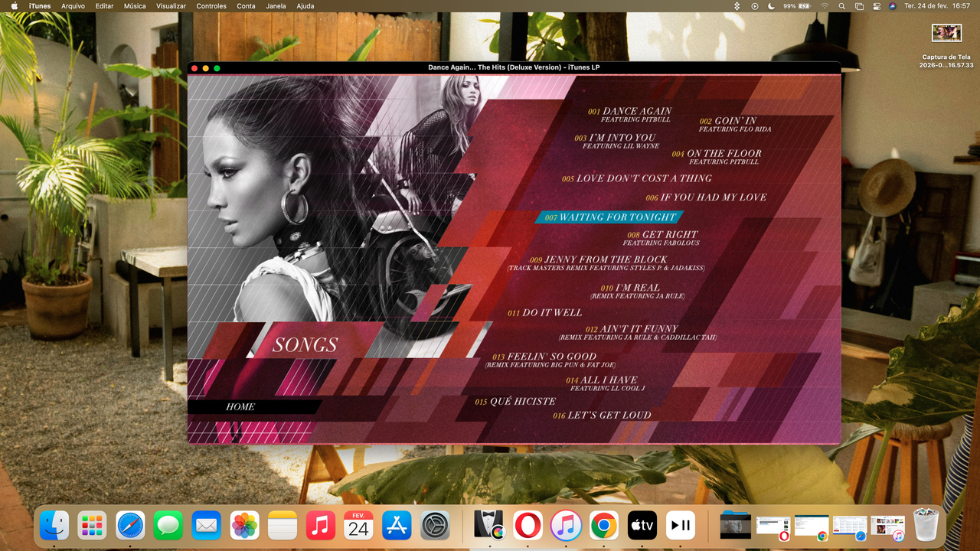
Task: Open Apple TV app in Dock
Action: coord(642,526)
